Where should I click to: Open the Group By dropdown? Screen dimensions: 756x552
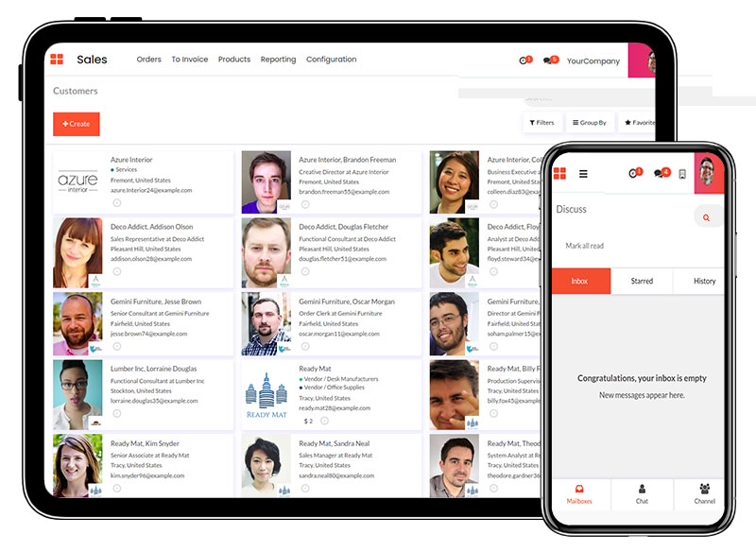pyautogui.click(x=589, y=123)
